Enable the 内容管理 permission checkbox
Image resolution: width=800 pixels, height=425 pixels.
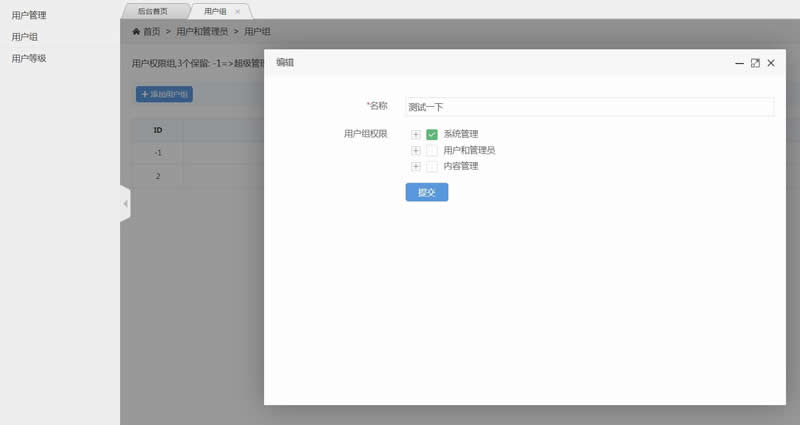[x=432, y=167]
